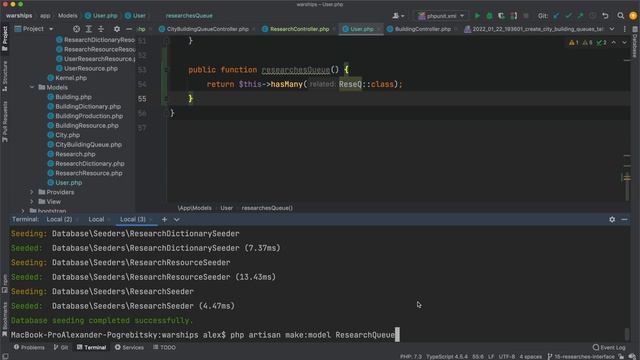Click the warnings indicator in editor corner

point(573,42)
